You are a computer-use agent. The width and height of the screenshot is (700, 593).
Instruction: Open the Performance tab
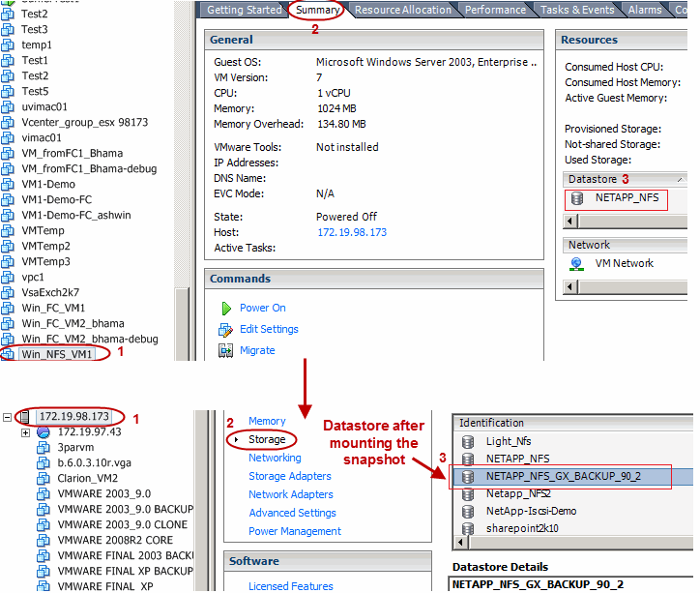[x=495, y=10]
